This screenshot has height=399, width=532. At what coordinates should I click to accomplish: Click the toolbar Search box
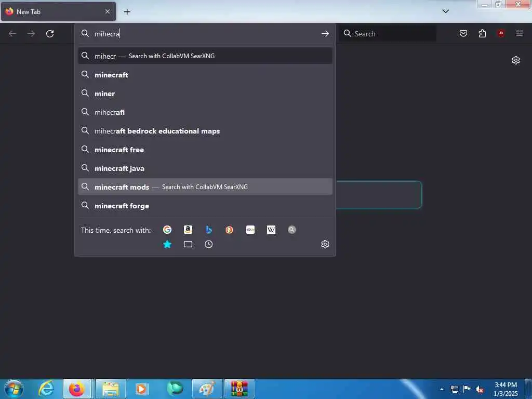(388, 34)
